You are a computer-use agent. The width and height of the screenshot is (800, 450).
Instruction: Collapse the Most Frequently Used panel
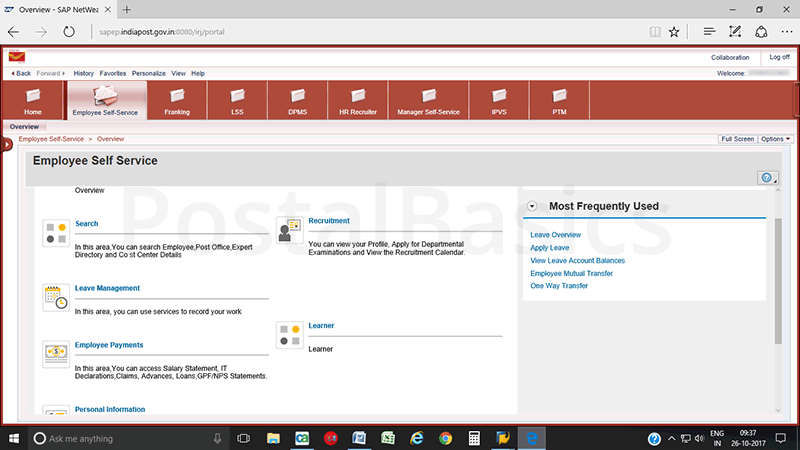click(x=532, y=206)
